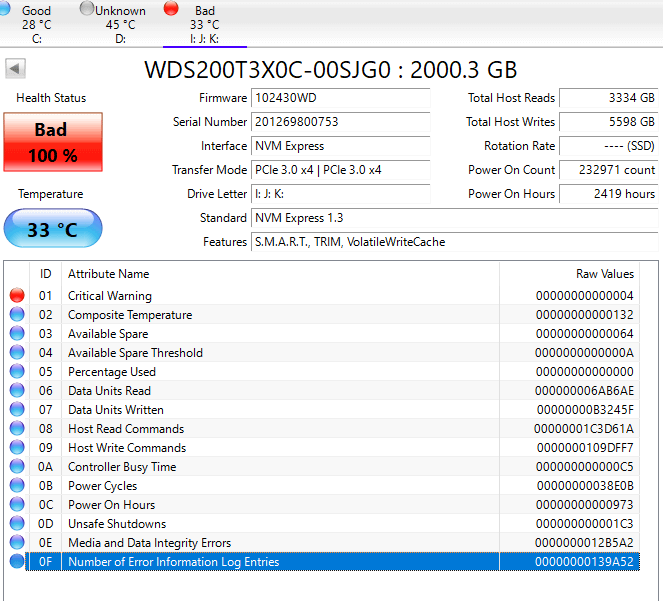Select the Number of Error Information Log Entries row
Screen dimensions: 663x601
coord(300,562)
